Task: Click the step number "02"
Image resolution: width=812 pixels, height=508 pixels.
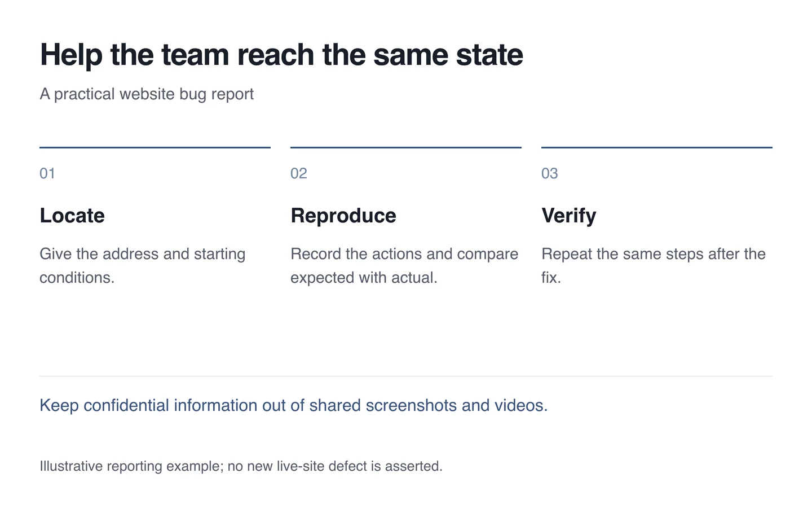Action: pyautogui.click(x=299, y=173)
